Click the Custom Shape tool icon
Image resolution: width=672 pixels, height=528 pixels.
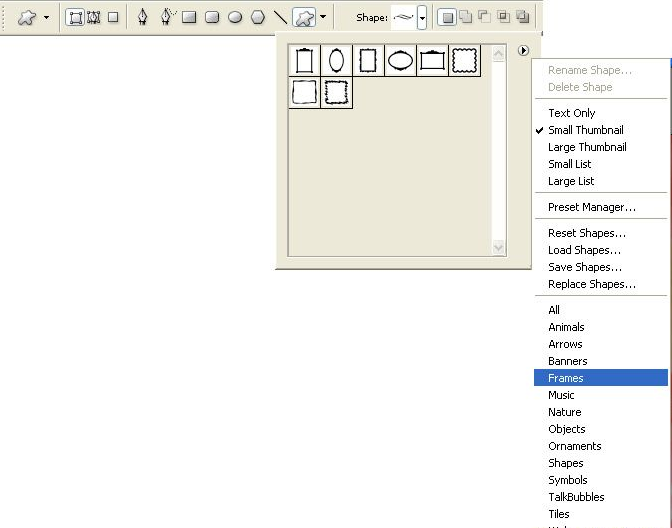[304, 17]
